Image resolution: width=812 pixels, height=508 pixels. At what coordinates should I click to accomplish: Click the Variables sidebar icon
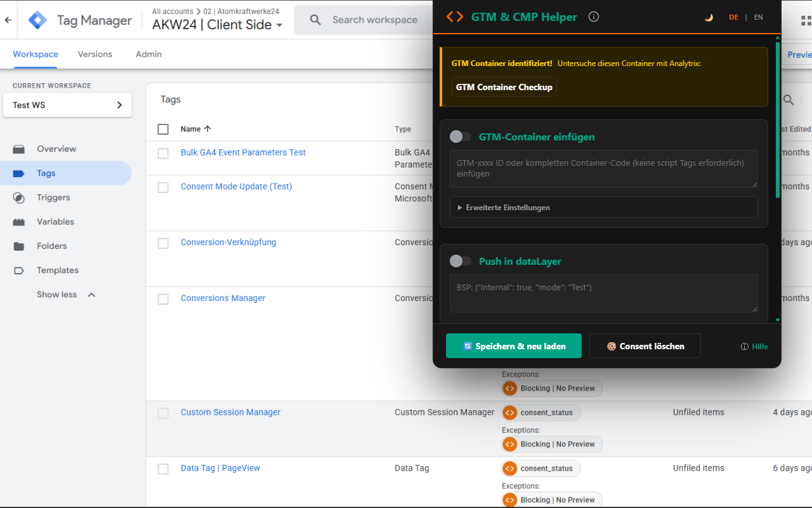19,222
